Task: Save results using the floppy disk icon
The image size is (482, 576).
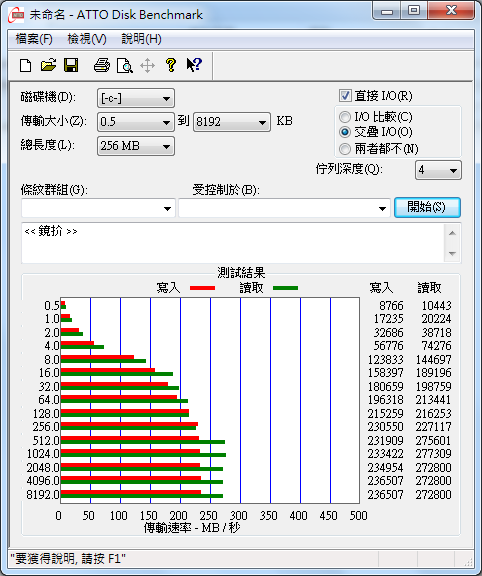Action: tap(71, 65)
